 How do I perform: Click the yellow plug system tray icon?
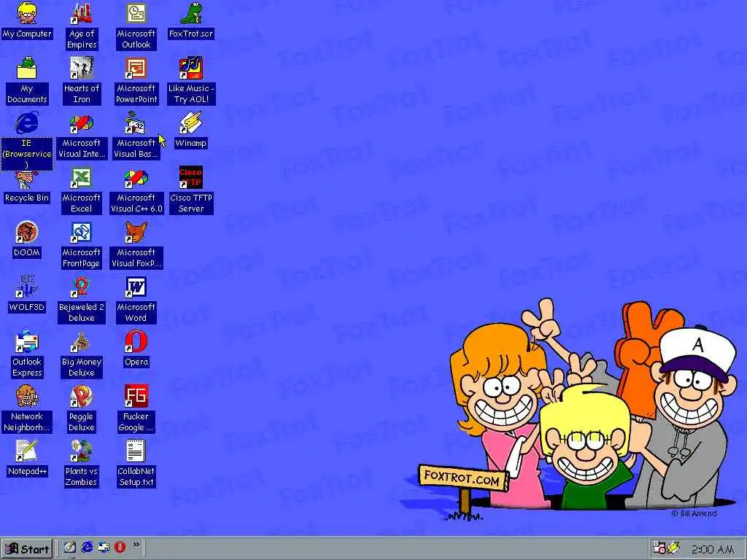pos(673,548)
